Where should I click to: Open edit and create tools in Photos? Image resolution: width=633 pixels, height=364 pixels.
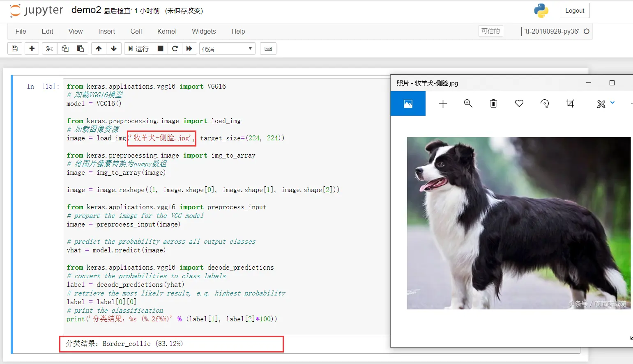tap(601, 104)
